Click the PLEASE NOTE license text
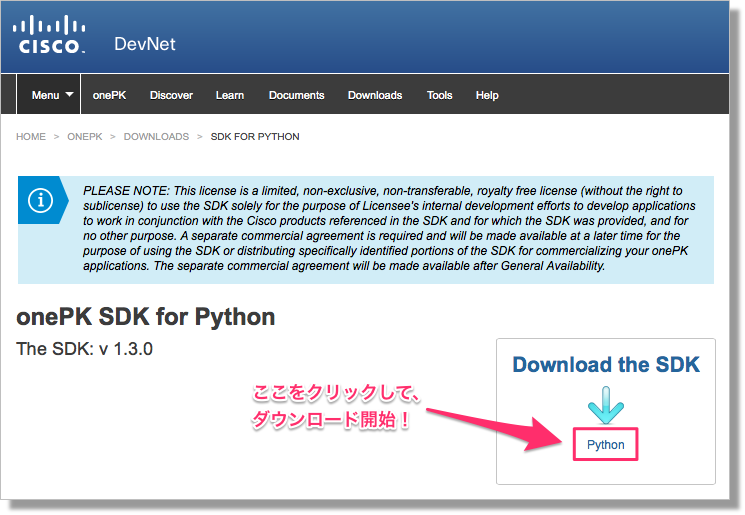This screenshot has width=745, height=515. click(x=389, y=228)
